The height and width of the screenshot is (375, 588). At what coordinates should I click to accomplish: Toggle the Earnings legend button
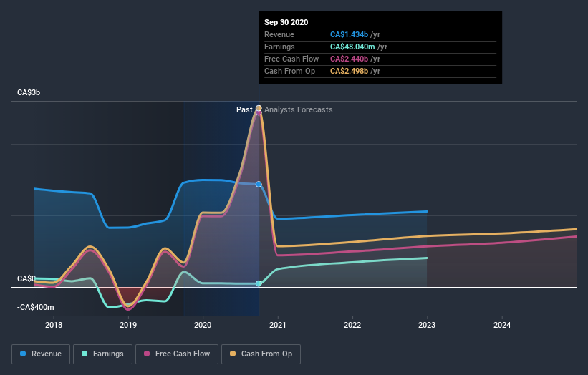[102, 354]
